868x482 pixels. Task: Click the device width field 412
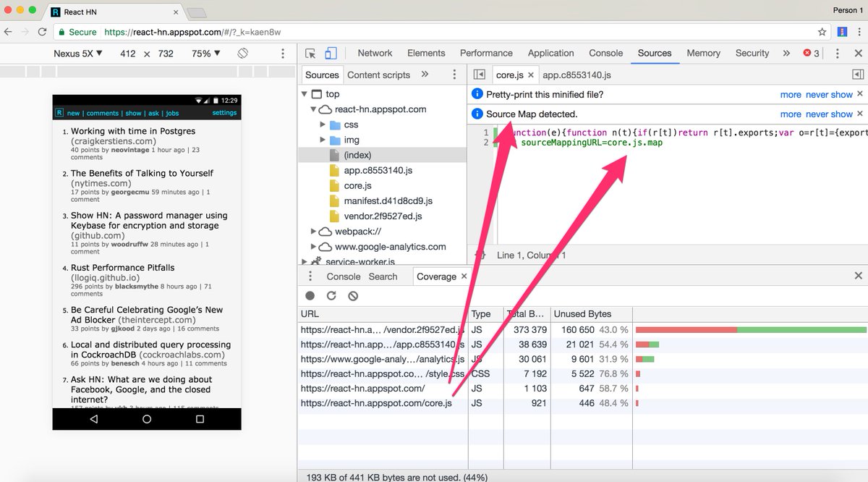128,54
